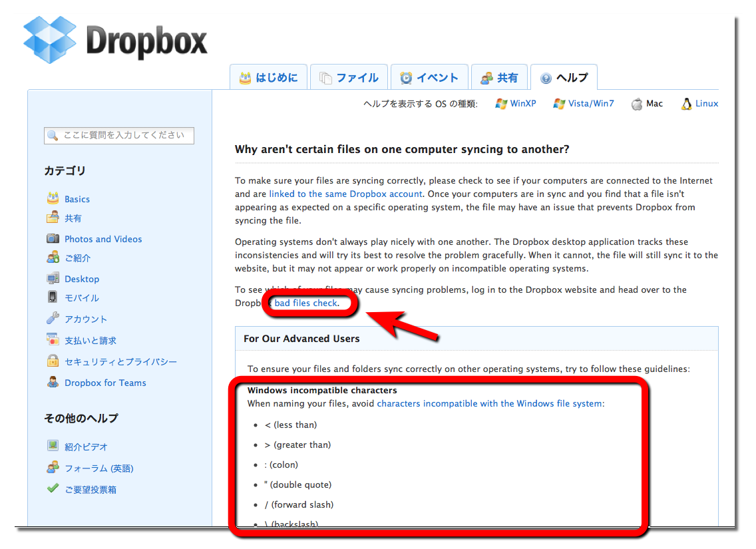Open the ご紹介 category link
756x549 pixels.
(x=78, y=258)
